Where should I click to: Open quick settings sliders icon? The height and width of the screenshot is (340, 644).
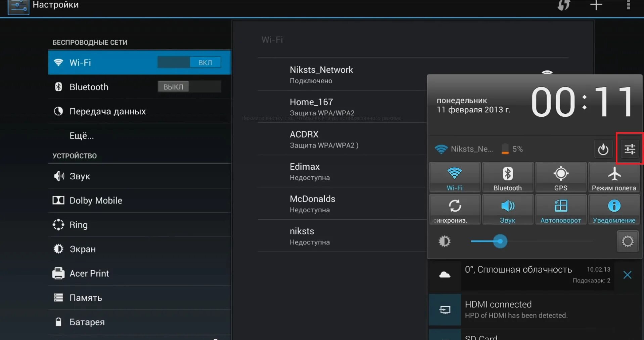(630, 149)
